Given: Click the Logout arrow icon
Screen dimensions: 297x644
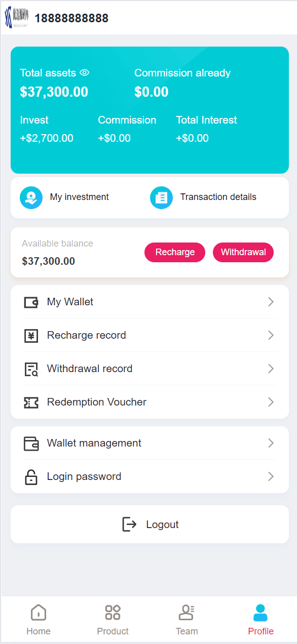Looking at the screenshot, I should [130, 525].
